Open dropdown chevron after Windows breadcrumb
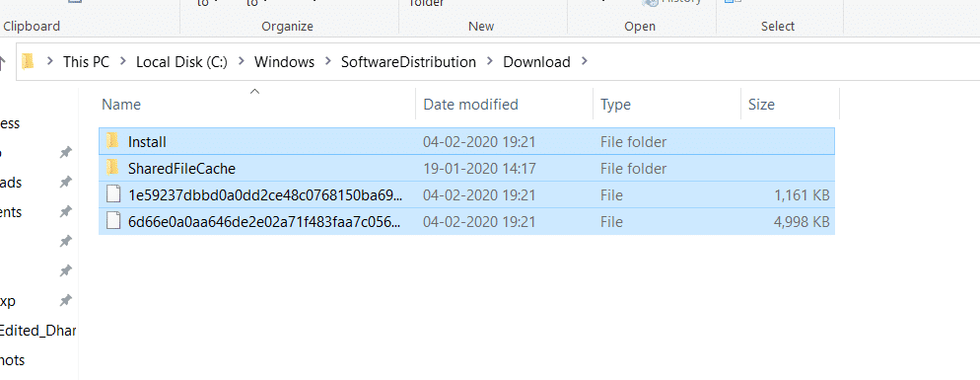 (328, 62)
